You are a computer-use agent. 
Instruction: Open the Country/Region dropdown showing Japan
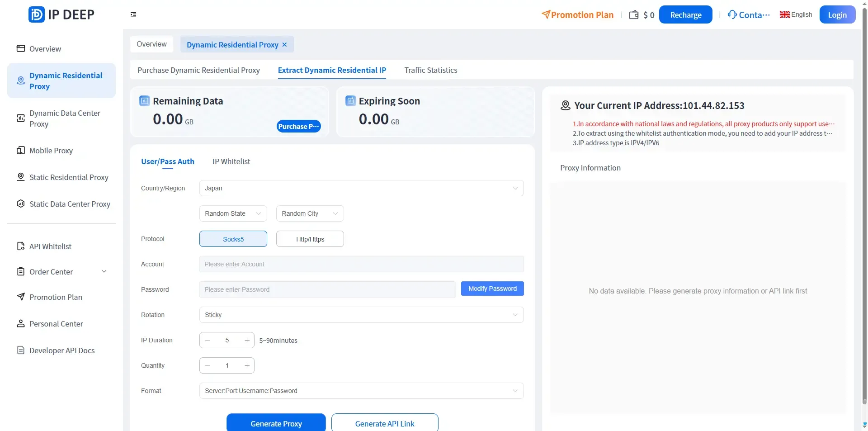click(x=362, y=188)
